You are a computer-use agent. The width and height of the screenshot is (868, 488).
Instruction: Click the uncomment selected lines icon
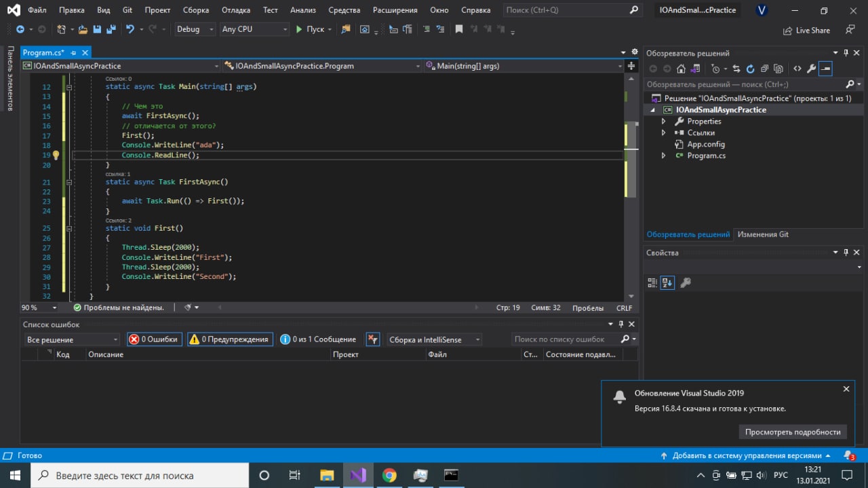[x=441, y=29]
